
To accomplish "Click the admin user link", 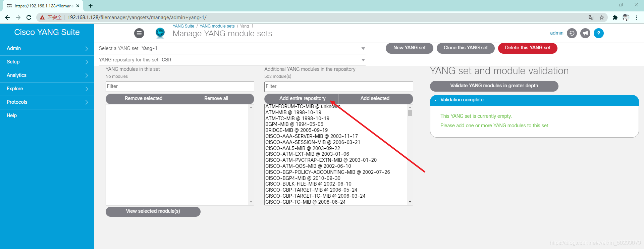I will pos(557,33).
